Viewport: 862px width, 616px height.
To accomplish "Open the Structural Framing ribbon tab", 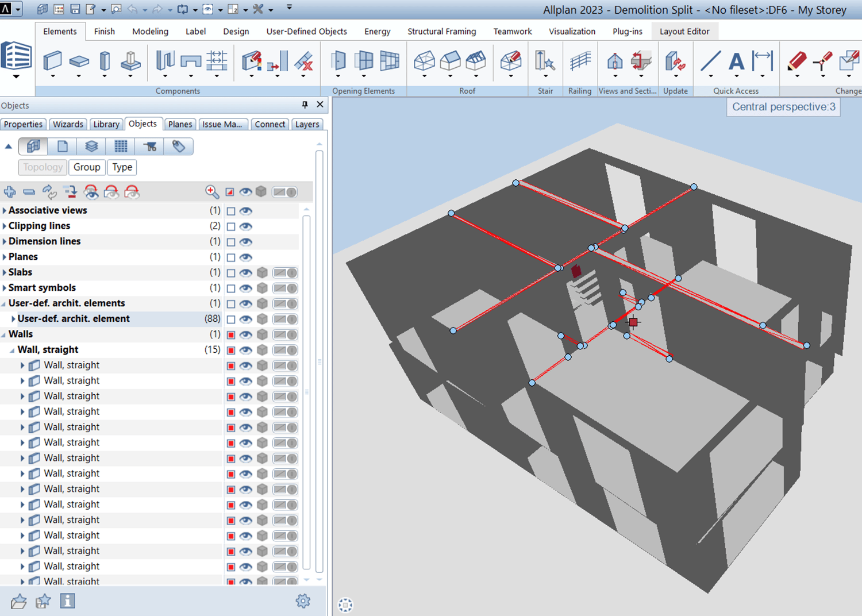I will click(x=441, y=32).
